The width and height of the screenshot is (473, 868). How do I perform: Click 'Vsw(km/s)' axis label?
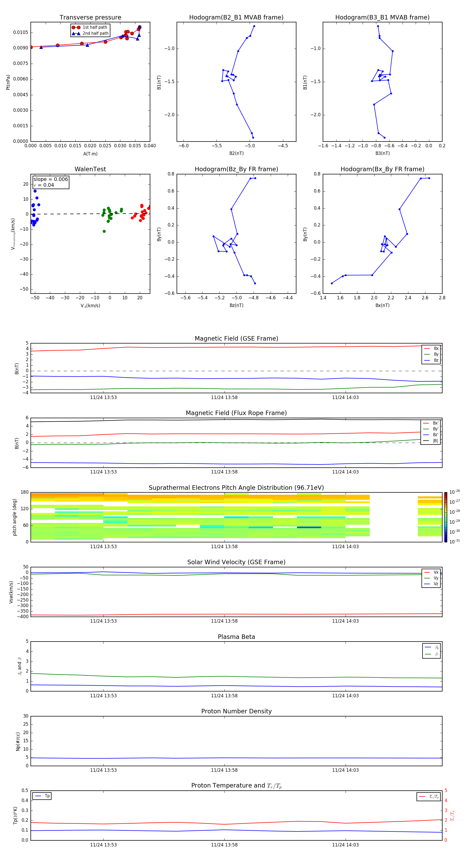click(11, 592)
